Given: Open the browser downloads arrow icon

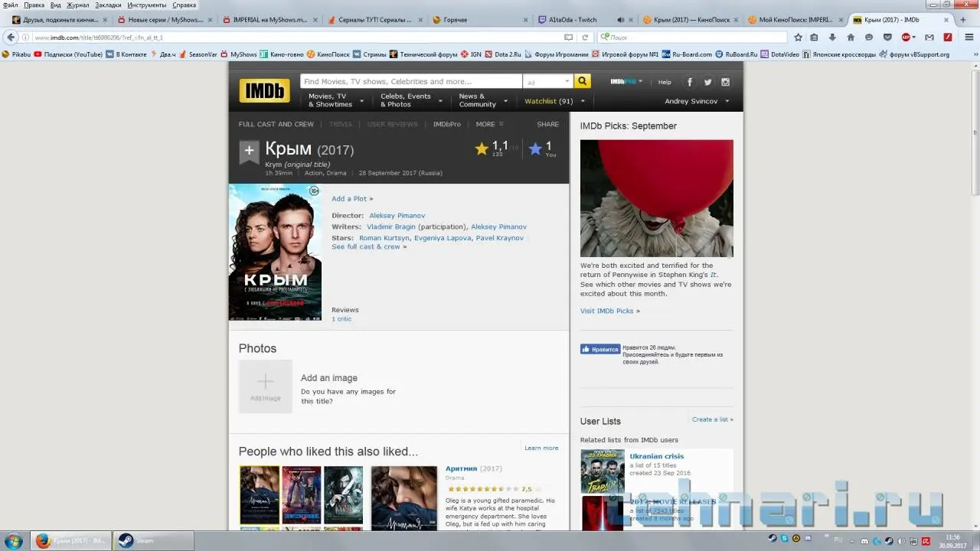Looking at the screenshot, I should point(832,37).
